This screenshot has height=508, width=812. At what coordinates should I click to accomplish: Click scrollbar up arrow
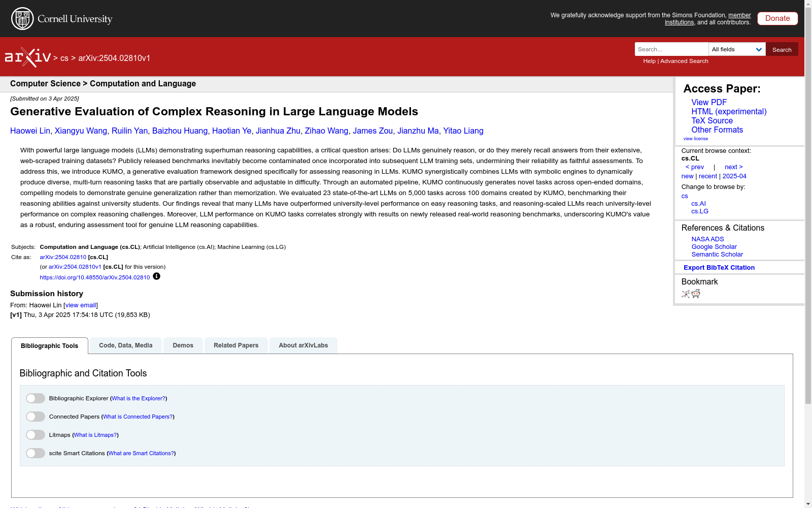point(808,4)
